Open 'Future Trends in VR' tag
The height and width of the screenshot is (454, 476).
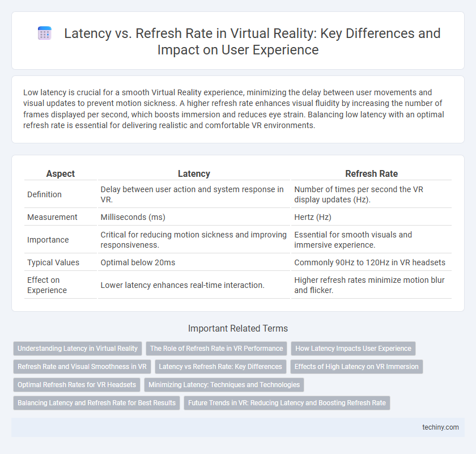click(287, 402)
